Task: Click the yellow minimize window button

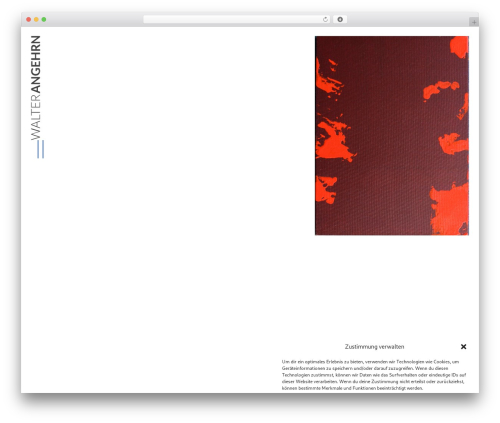Action: click(x=36, y=19)
